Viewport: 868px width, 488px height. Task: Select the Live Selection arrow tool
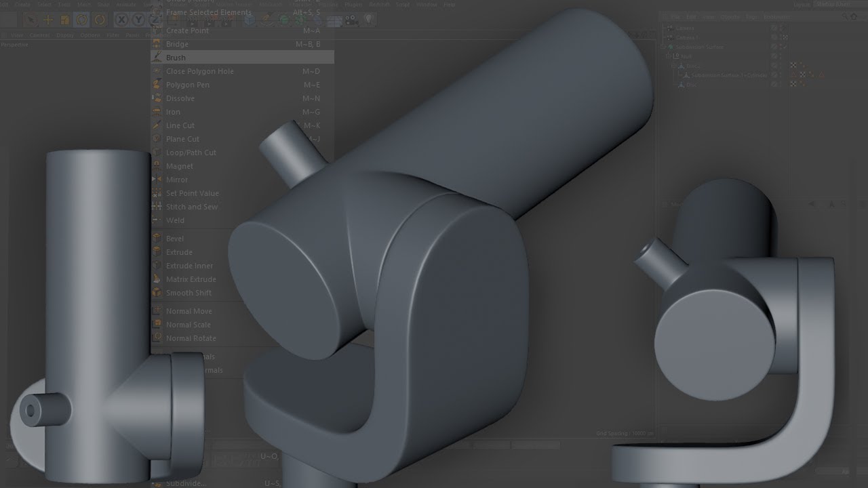[x=31, y=20]
